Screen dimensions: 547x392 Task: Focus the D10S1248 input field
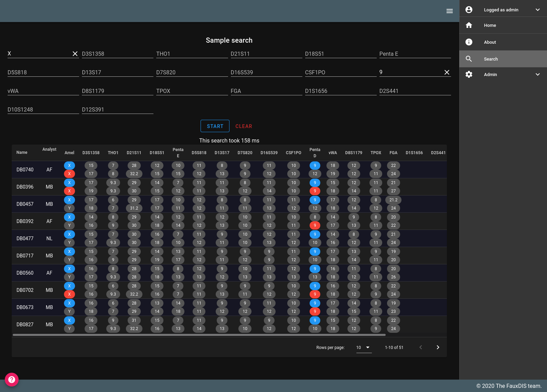coord(43,109)
